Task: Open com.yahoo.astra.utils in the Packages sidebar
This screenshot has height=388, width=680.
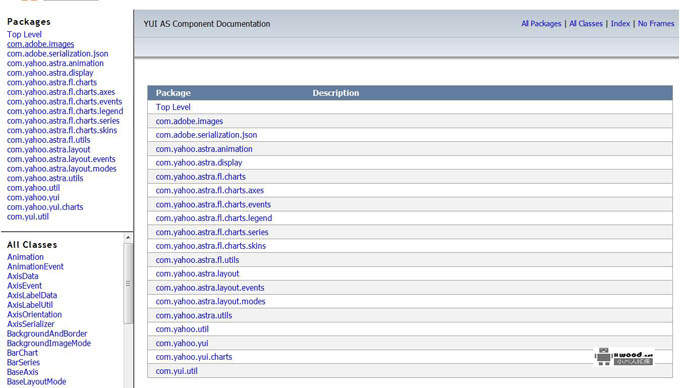Action: click(x=45, y=178)
